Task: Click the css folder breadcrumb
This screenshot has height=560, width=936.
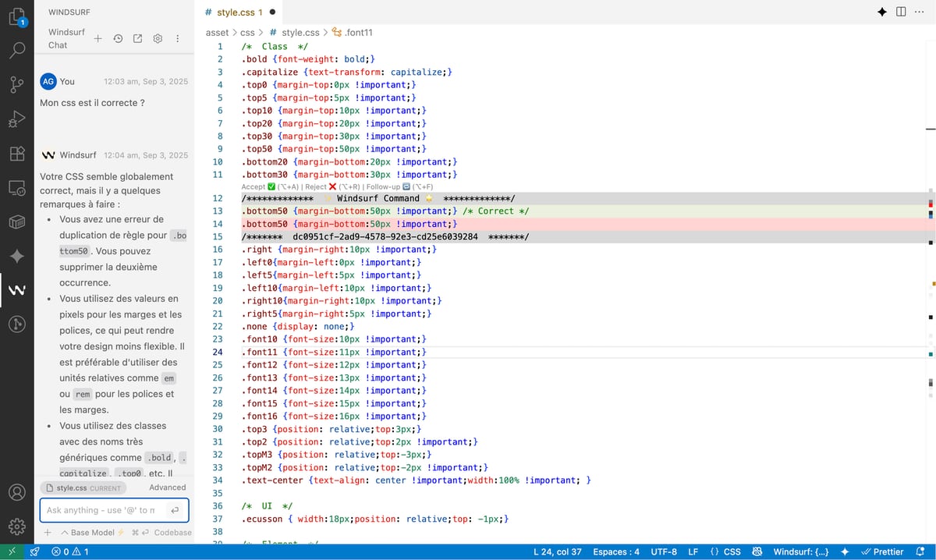Action: (247, 33)
